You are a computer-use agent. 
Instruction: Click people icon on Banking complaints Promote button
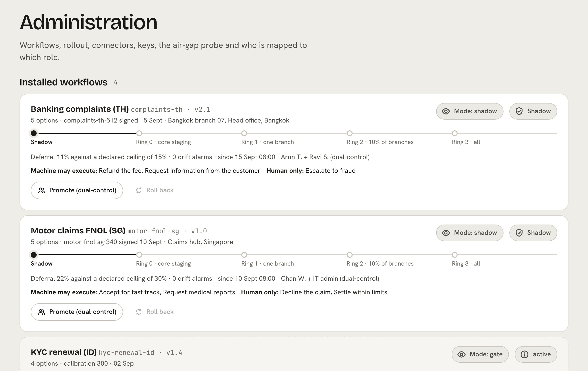point(42,190)
